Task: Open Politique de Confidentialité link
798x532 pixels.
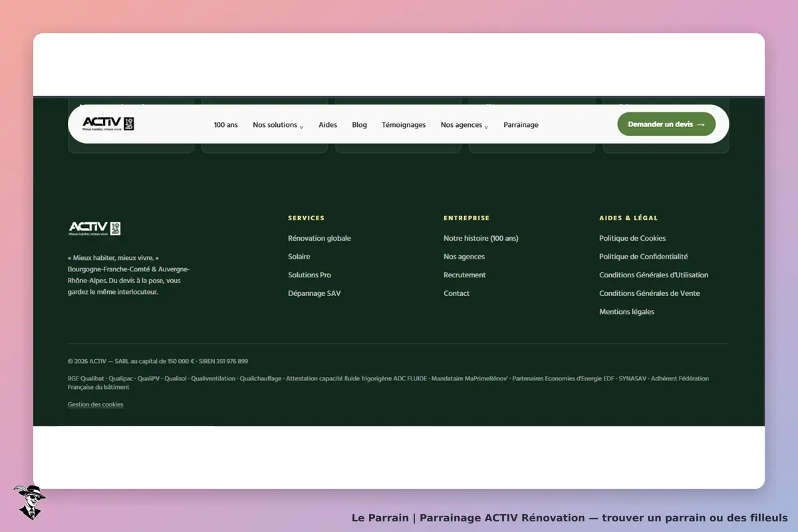Action: pos(644,257)
